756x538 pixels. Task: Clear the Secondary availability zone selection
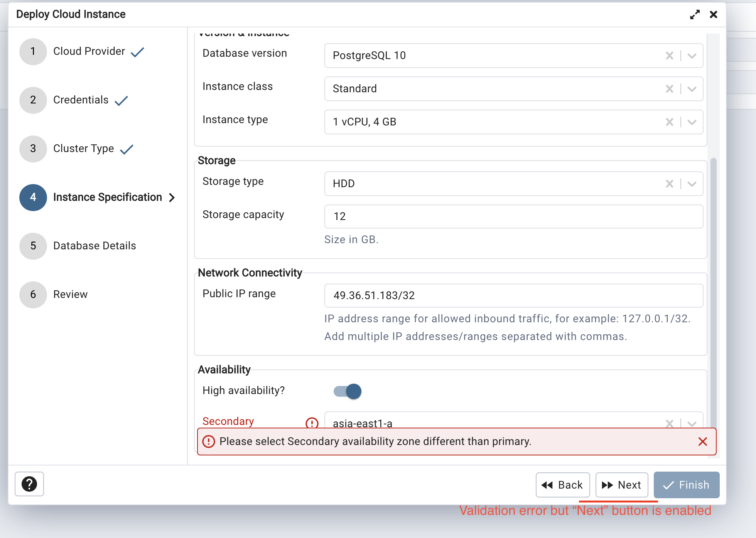(669, 423)
